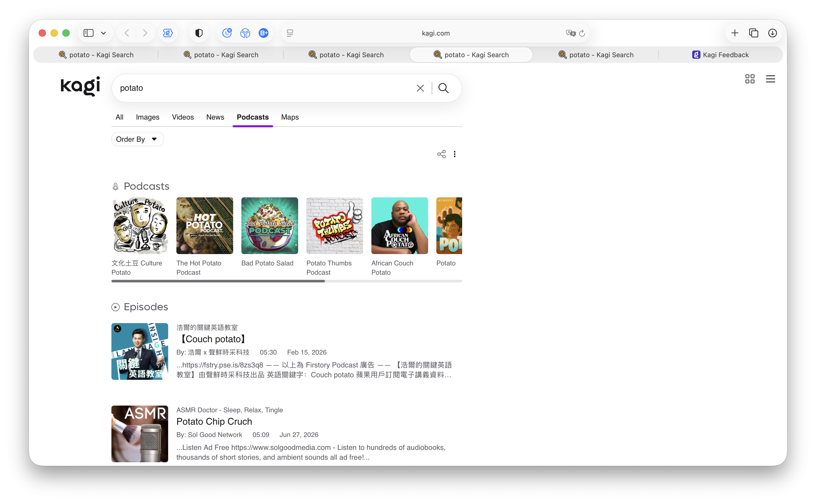Open the Kagi apps grid
The height and width of the screenshot is (504, 816).
750,79
